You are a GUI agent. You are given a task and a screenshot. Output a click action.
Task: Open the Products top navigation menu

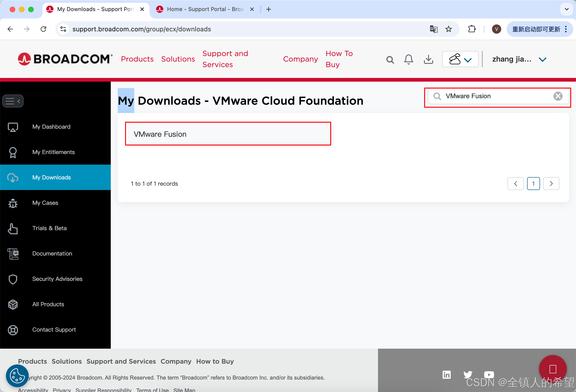point(137,59)
